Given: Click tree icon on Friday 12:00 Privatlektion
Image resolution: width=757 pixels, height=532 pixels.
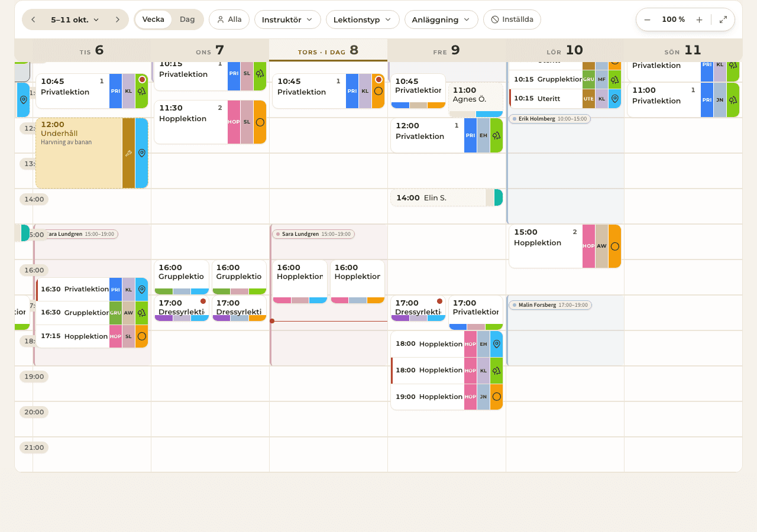Looking at the screenshot, I should (496, 135).
